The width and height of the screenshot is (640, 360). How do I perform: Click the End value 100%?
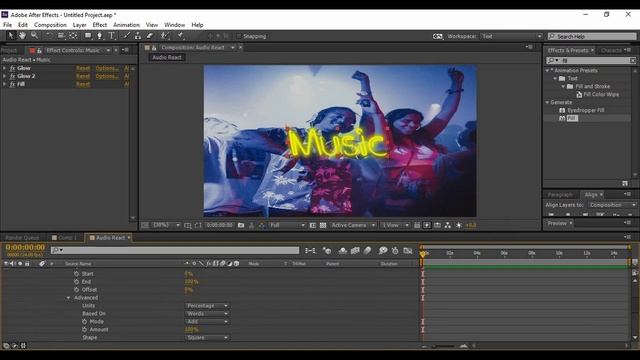coord(191,282)
